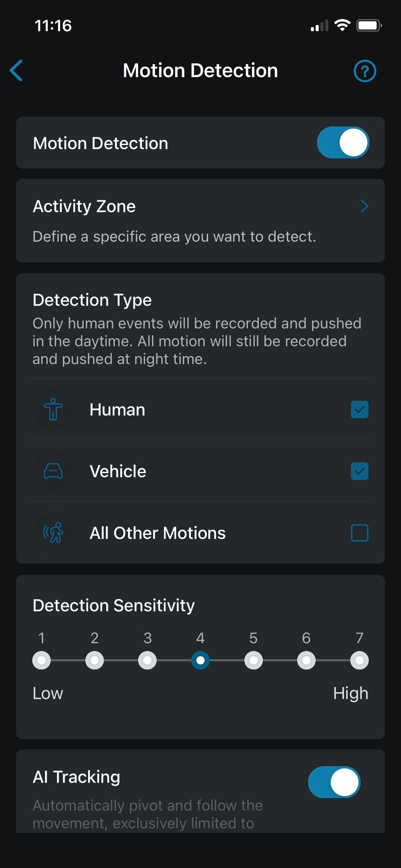The width and height of the screenshot is (401, 868).
Task: Disable the AI Tracking toggle
Action: coord(334,782)
